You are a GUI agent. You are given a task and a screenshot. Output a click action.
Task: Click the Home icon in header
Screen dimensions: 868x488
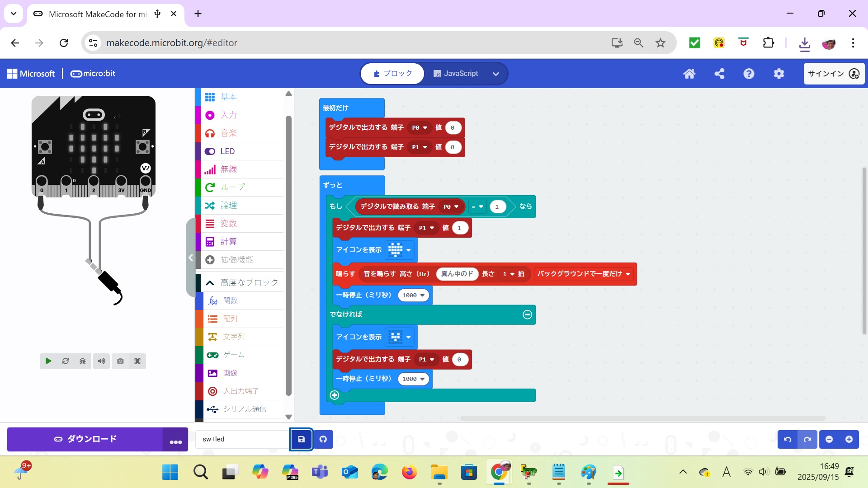(x=689, y=74)
